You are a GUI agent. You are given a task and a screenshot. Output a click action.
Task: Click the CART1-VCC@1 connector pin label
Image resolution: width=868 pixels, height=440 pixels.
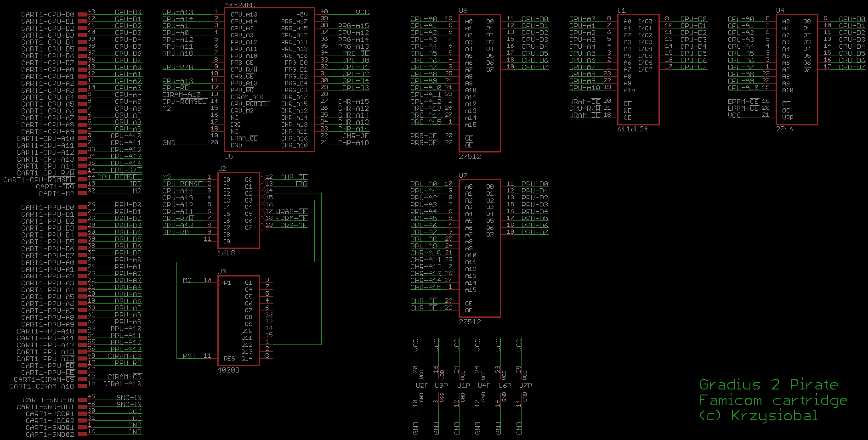pos(50,414)
